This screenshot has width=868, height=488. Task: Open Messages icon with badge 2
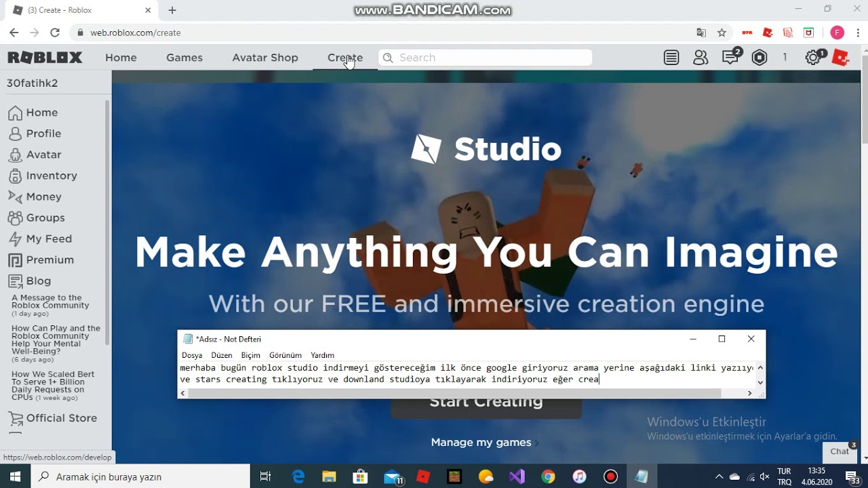[x=730, y=58]
